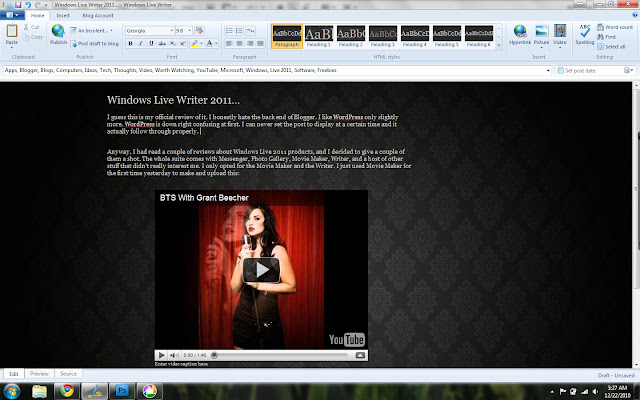Copy selection with Copy button

click(x=33, y=37)
